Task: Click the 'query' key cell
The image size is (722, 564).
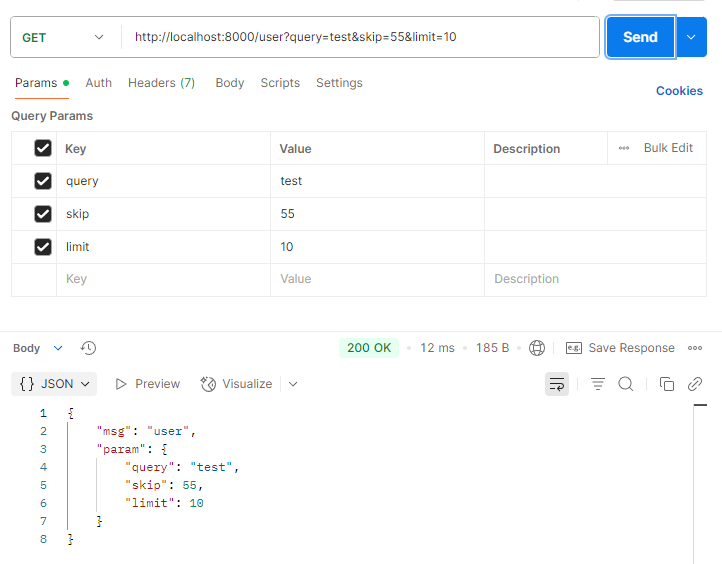Action: pyautogui.click(x=163, y=181)
